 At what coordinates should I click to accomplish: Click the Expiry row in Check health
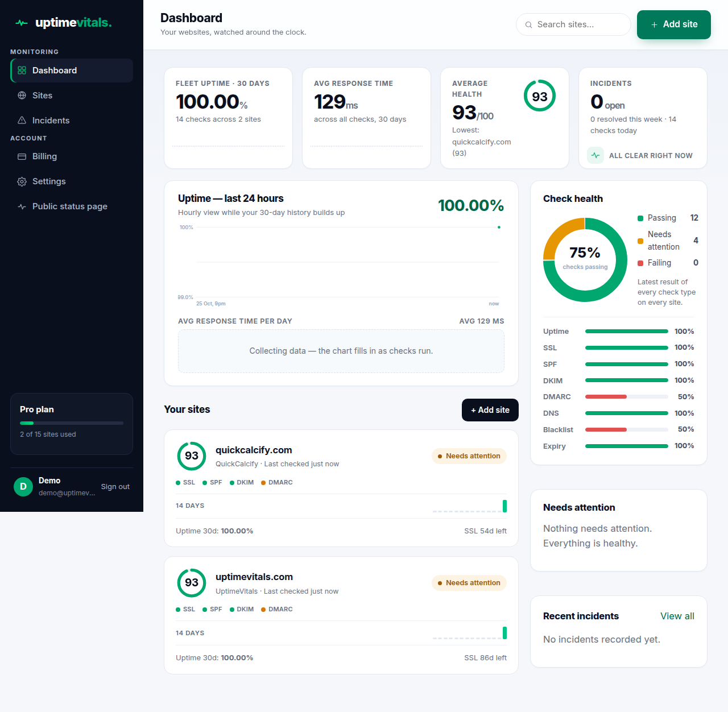pyautogui.click(x=619, y=446)
